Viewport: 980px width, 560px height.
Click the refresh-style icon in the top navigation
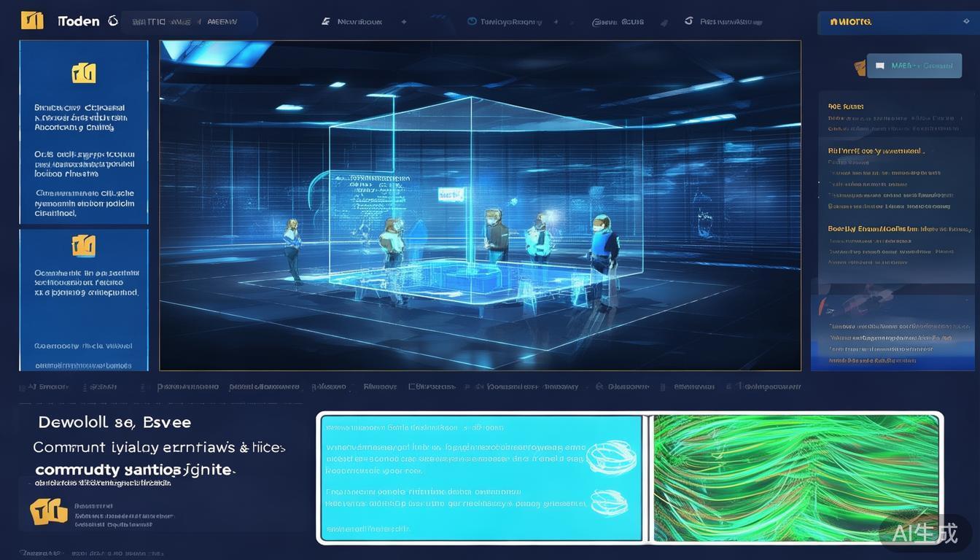(x=688, y=21)
